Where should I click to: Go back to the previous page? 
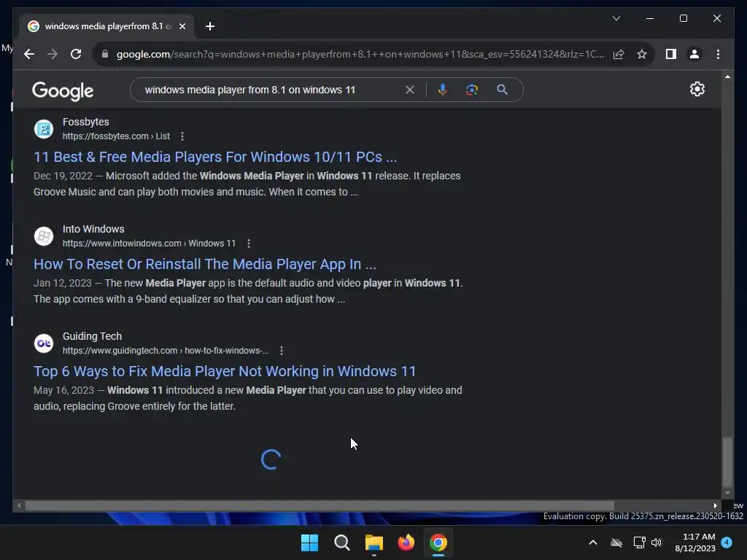[29, 54]
